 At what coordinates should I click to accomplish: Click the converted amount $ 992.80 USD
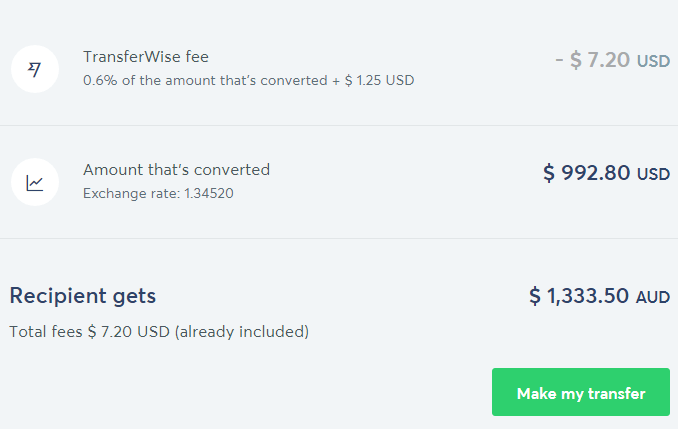pyautogui.click(x=606, y=173)
